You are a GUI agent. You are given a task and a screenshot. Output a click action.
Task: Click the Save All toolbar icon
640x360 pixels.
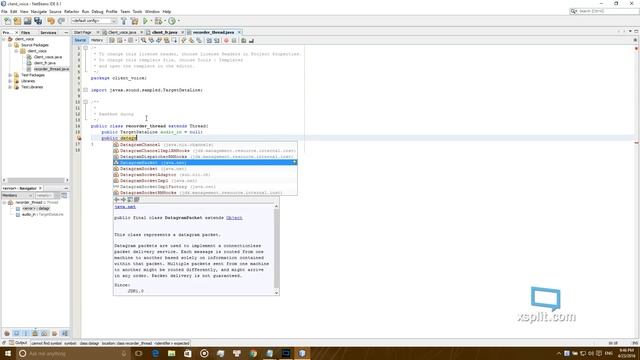(x=38, y=21)
